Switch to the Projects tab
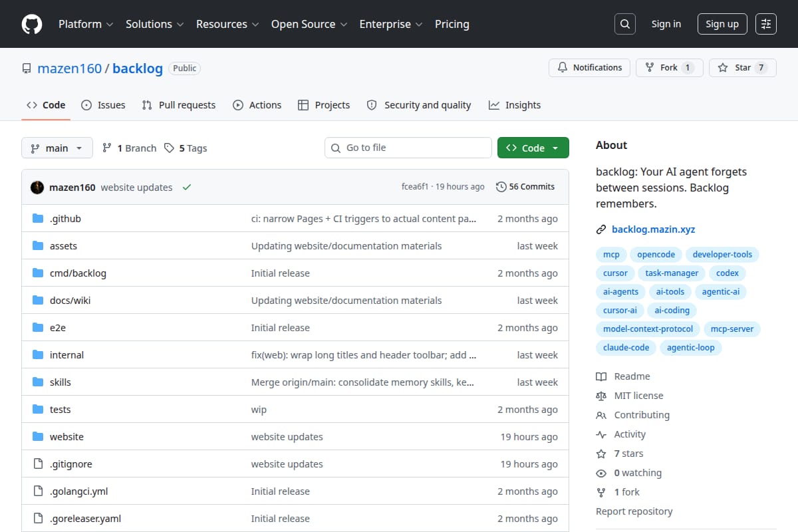Screen dimensions: 798x532 (x=324, y=105)
